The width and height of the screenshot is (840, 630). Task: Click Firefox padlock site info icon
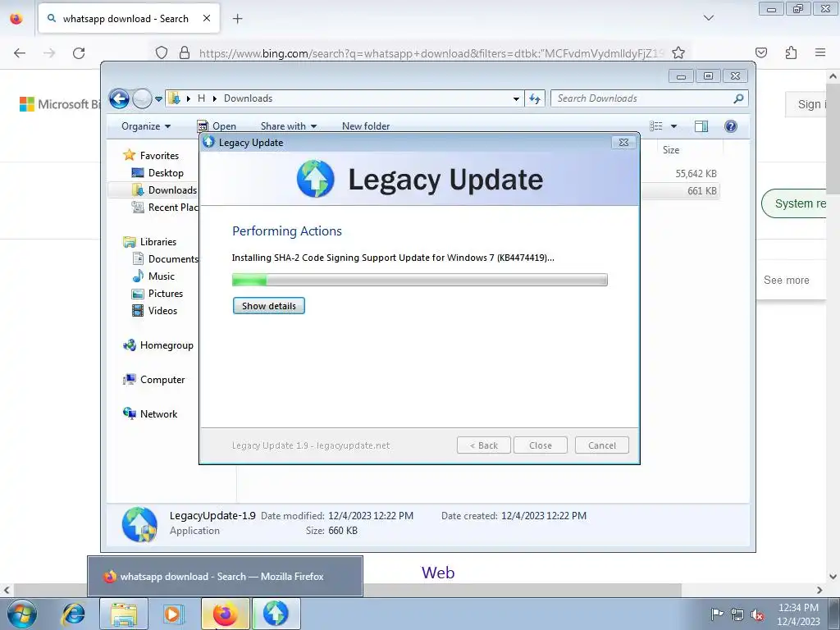click(x=185, y=53)
